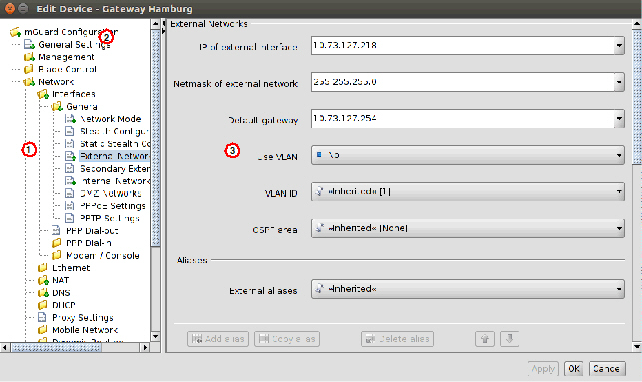This screenshot has width=642, height=382.
Task: Click the DMZ Networks page icon
Action: [70, 193]
